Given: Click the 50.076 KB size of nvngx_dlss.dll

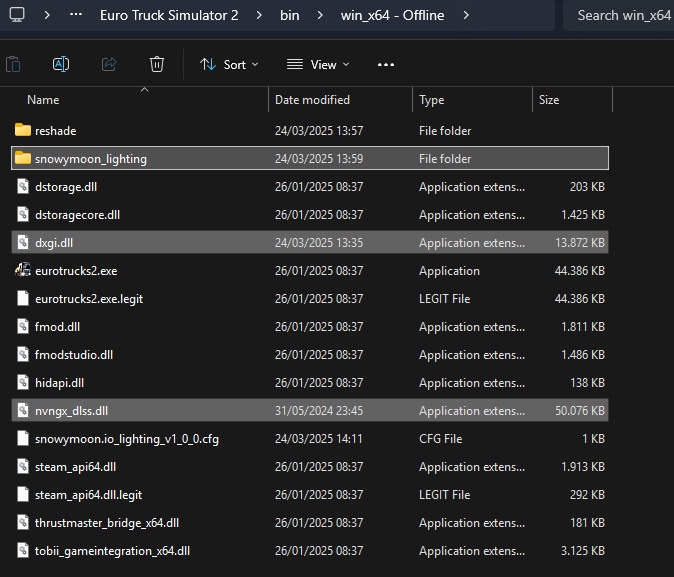Looking at the screenshot, I should pos(580,411).
